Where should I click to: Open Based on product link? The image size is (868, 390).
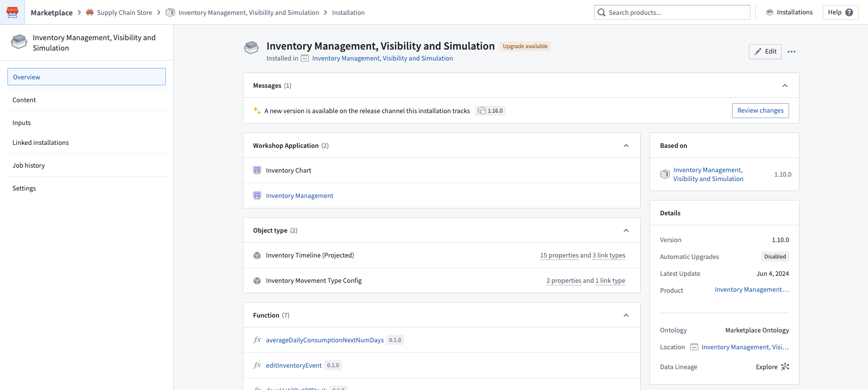pyautogui.click(x=708, y=174)
